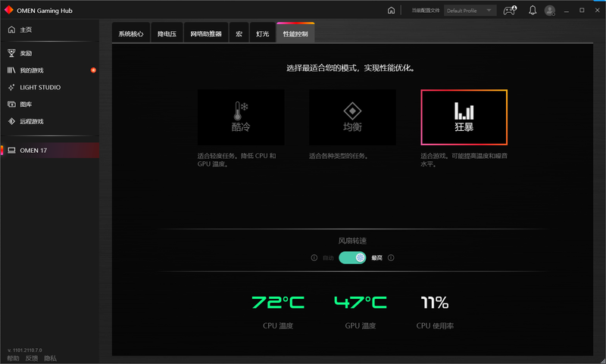Click the 隐私 privacy link
This screenshot has width=606, height=364.
(50, 358)
